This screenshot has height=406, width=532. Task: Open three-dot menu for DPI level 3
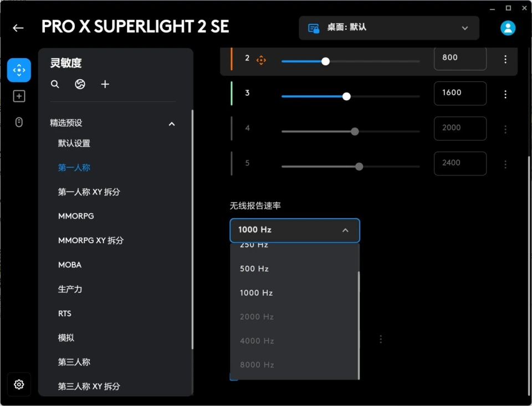pyautogui.click(x=505, y=95)
